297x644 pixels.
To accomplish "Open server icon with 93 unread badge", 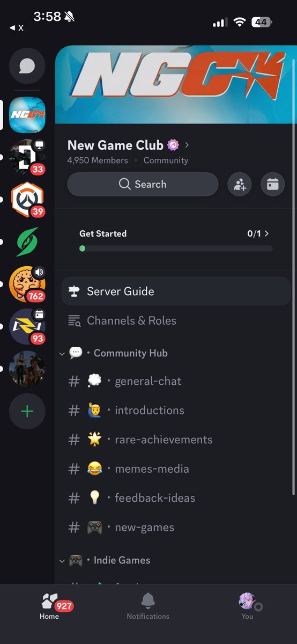I will pyautogui.click(x=27, y=326).
